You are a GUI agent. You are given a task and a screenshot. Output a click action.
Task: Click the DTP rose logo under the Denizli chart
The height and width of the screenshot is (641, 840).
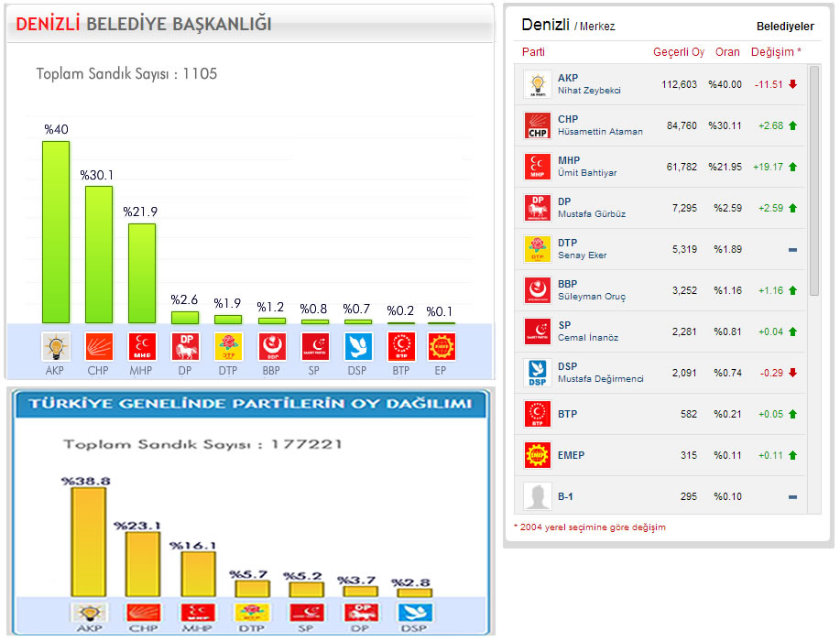(x=228, y=346)
